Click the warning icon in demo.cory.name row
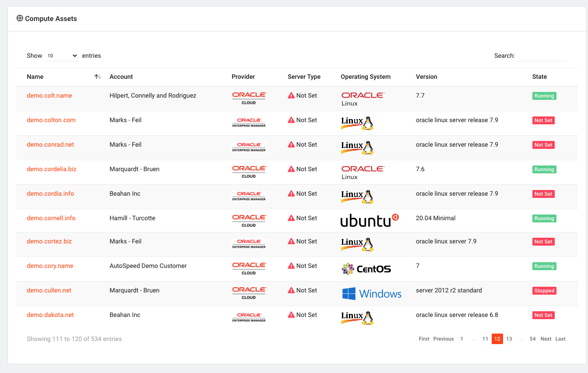The width and height of the screenshot is (588, 373). (x=291, y=266)
